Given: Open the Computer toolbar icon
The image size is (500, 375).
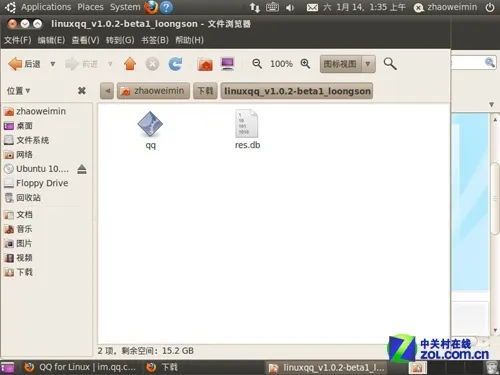Looking at the screenshot, I should click(227, 64).
